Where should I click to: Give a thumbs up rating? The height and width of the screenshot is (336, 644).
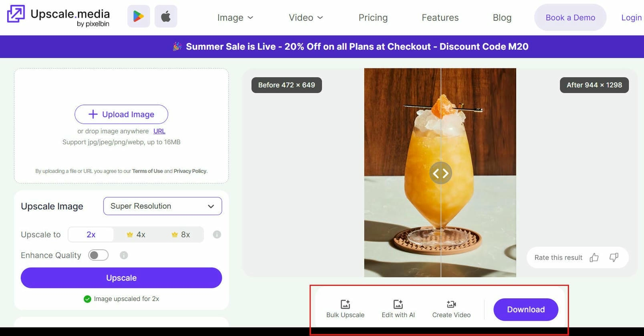(x=594, y=258)
